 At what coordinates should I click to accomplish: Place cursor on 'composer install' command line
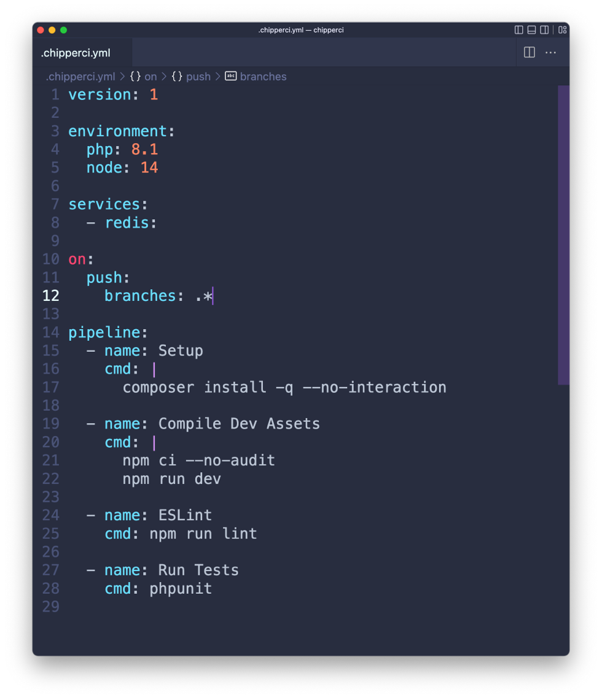(x=284, y=387)
